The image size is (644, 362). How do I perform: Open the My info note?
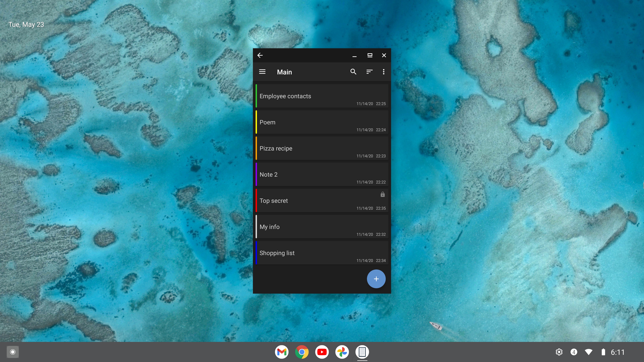322,227
